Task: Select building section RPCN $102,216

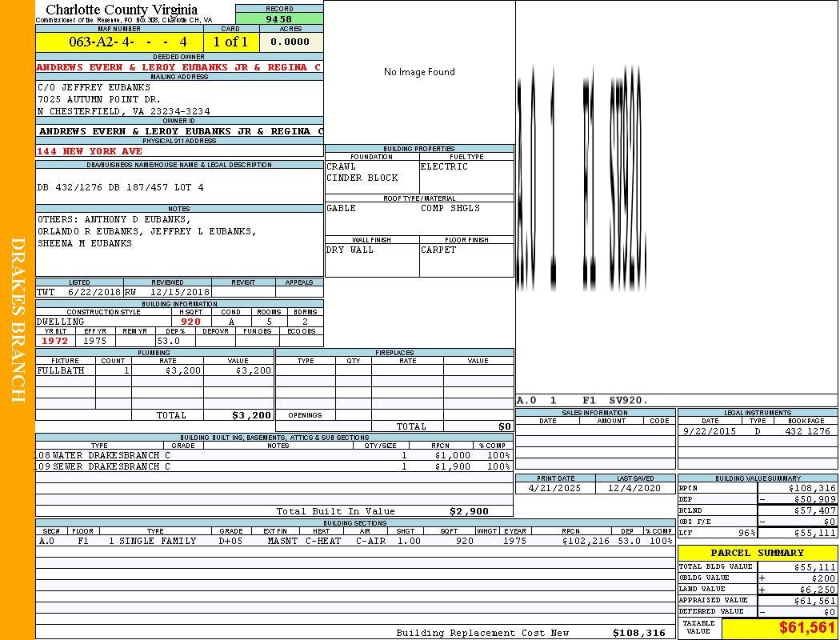Action: (x=586, y=541)
